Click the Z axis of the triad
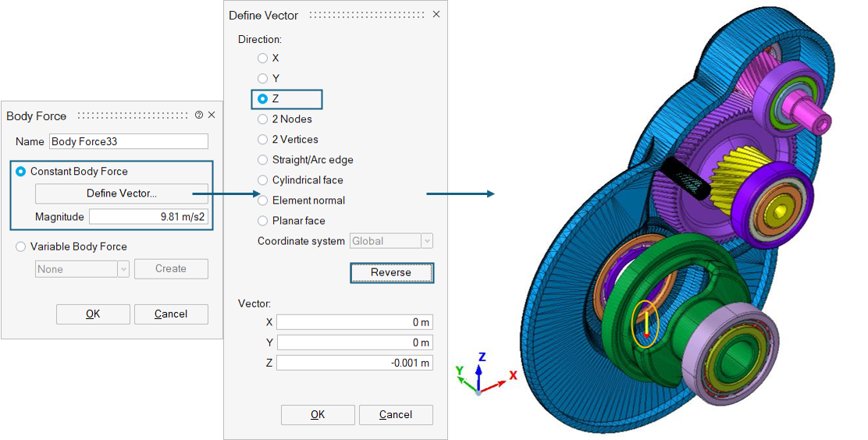This screenshot has height=440, width=868. click(x=478, y=374)
